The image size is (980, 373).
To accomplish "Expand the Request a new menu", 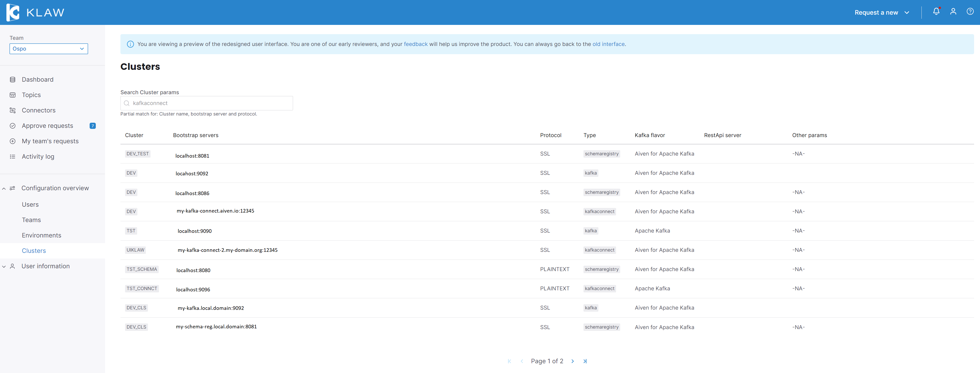I will point(881,13).
